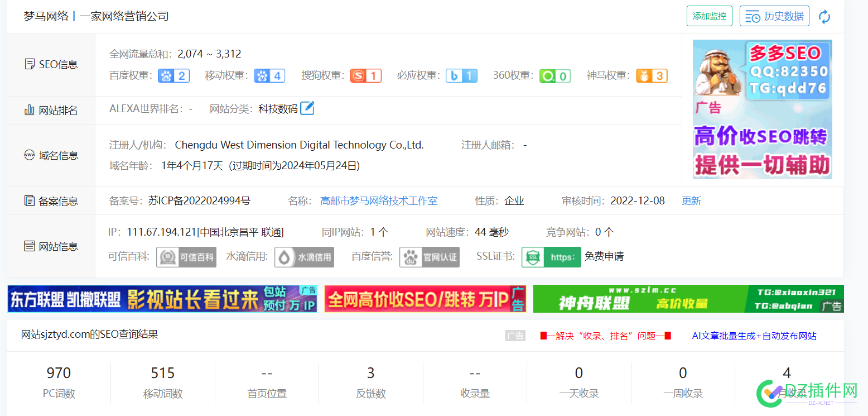The image size is (868, 416).
Task: Click 免费申请 SSL apply link
Action: (604, 257)
